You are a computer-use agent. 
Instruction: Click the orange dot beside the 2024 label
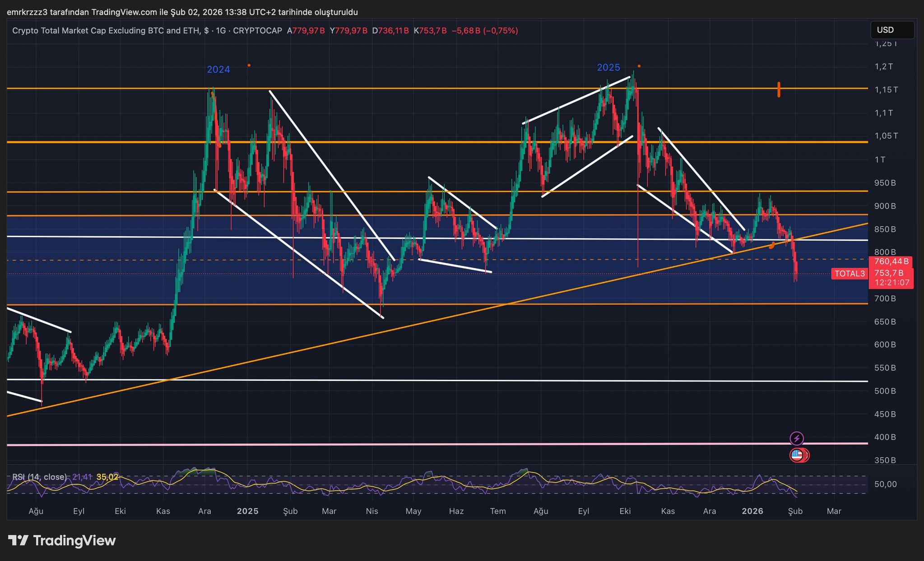[x=249, y=65]
